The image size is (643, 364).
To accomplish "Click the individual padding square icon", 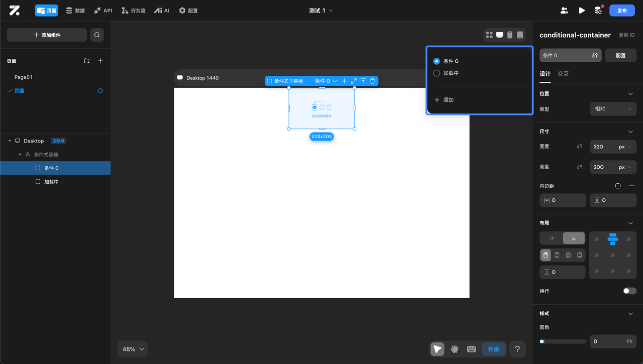I will [x=618, y=186].
